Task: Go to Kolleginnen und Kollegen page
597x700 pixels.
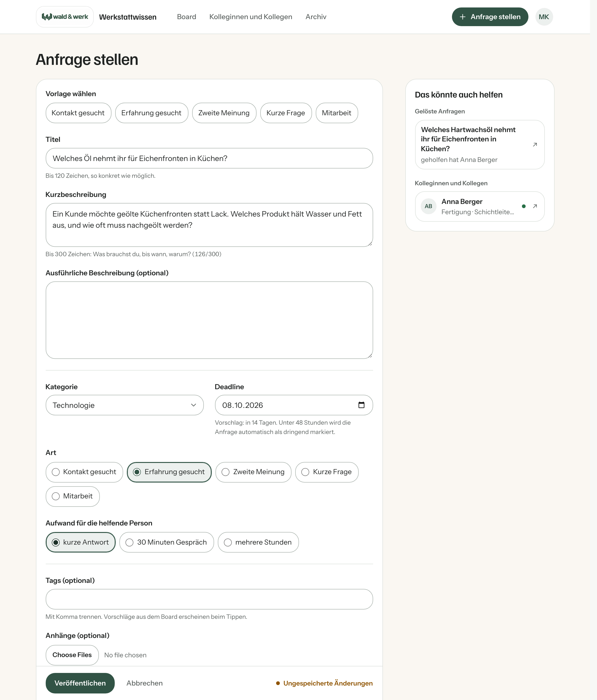Action: (250, 17)
